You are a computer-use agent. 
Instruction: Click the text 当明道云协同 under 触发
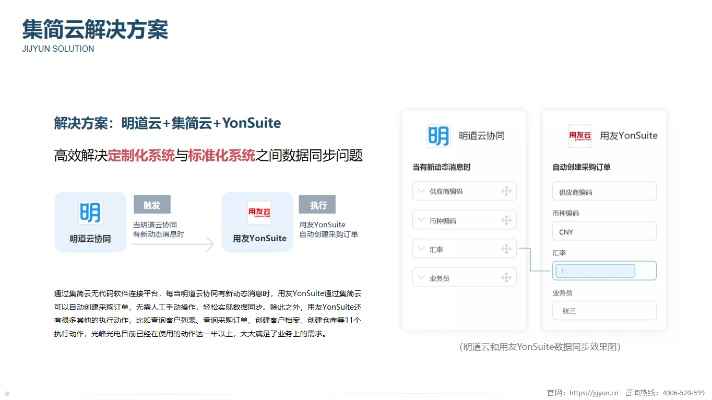(155, 225)
